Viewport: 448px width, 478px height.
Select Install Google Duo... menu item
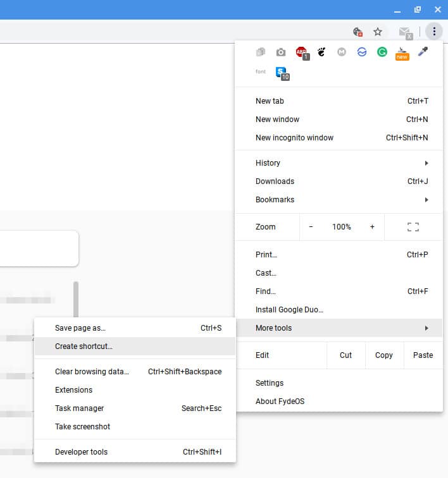(x=339, y=309)
